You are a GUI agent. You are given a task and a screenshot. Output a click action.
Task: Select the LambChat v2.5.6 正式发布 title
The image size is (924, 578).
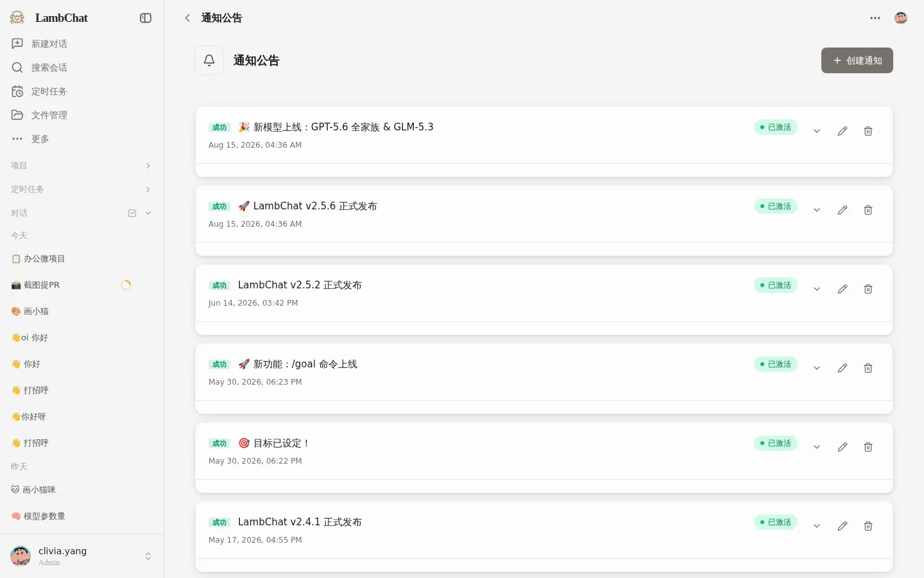coord(307,206)
